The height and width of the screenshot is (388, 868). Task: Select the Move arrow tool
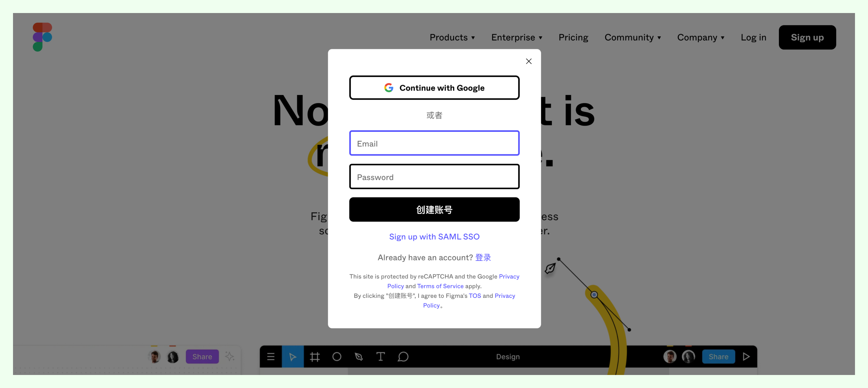click(292, 357)
